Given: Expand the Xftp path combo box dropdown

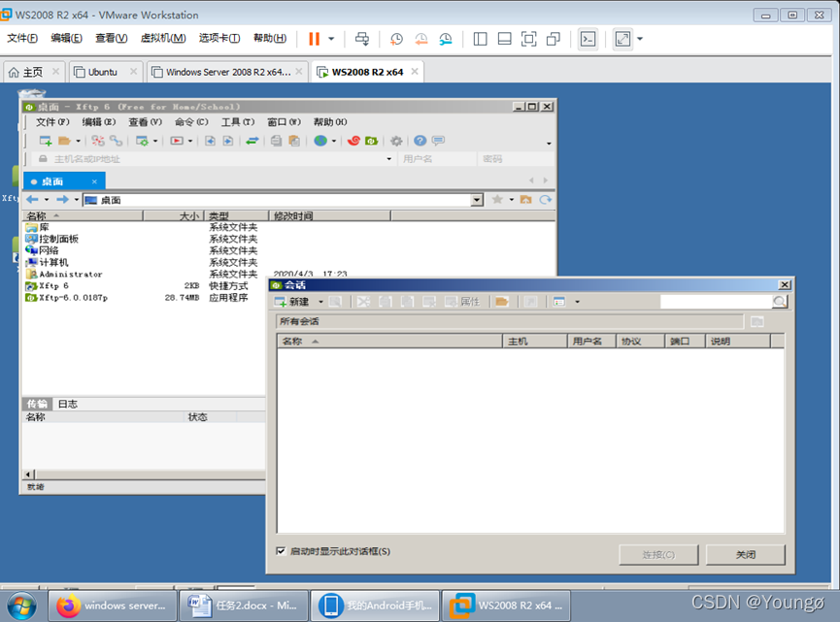Looking at the screenshot, I should point(477,200).
